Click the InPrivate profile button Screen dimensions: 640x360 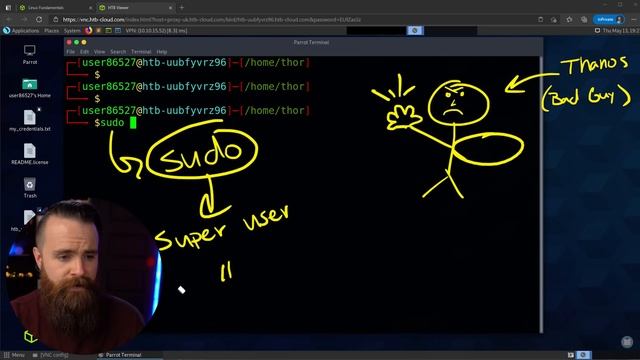point(609,19)
